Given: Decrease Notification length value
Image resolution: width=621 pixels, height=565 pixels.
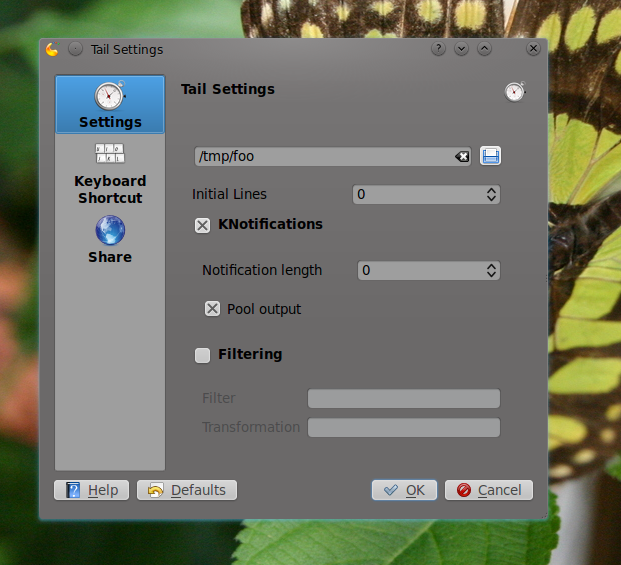Looking at the screenshot, I should coord(491,274).
